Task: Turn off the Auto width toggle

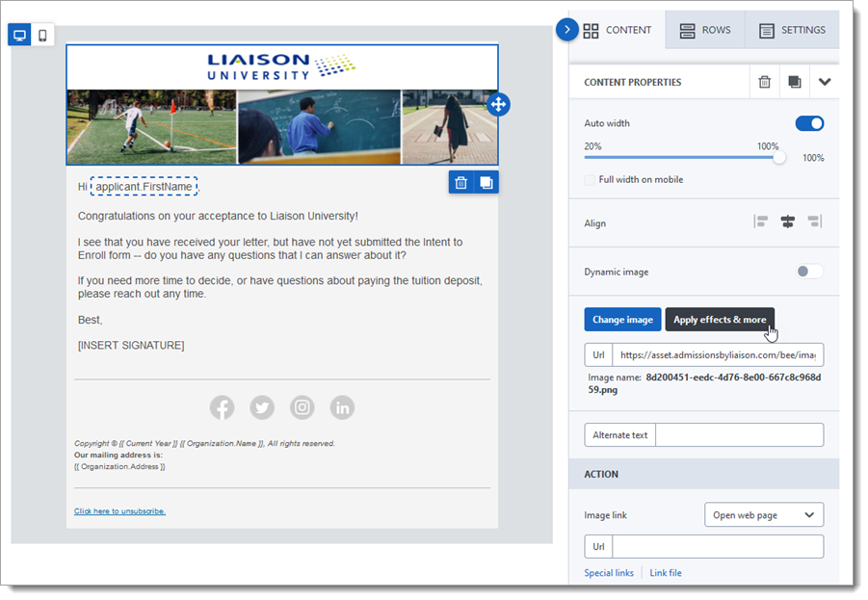Action: (809, 123)
